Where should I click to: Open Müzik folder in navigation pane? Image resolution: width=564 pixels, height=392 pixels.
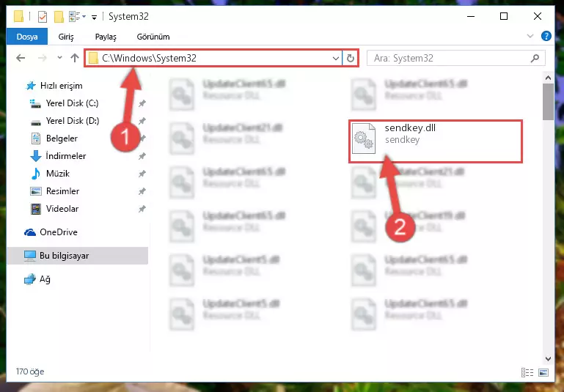click(x=57, y=174)
